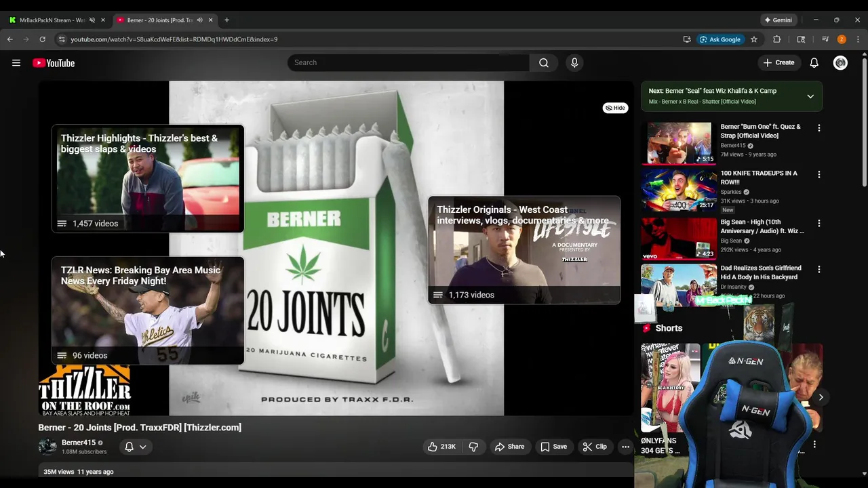The width and height of the screenshot is (868, 488).
Task: Click the Shorts section heading
Action: tap(669, 328)
